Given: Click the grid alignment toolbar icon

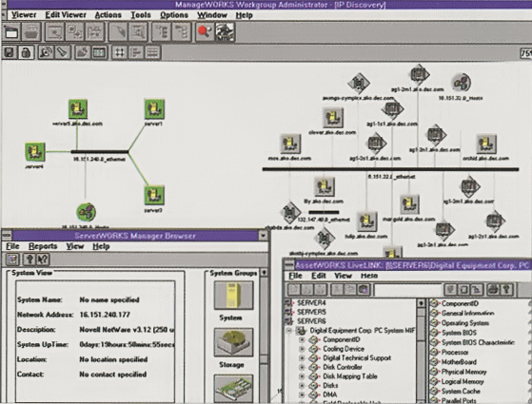Looking at the screenshot, I should [119, 52].
